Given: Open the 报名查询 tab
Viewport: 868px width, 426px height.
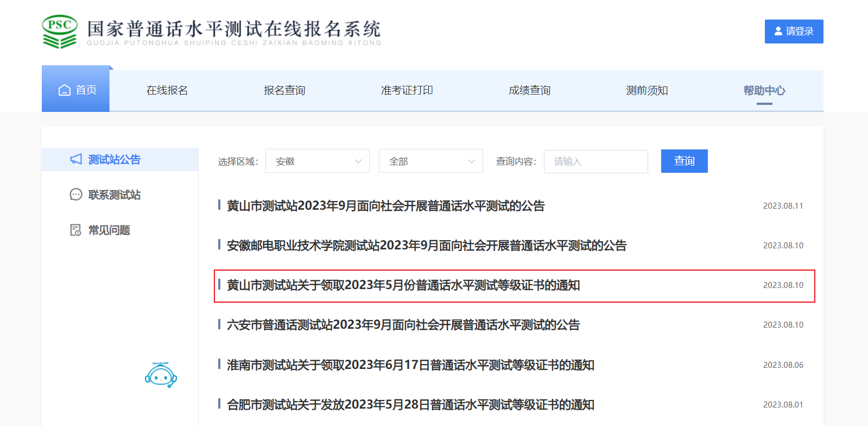Looking at the screenshot, I should coord(284,90).
